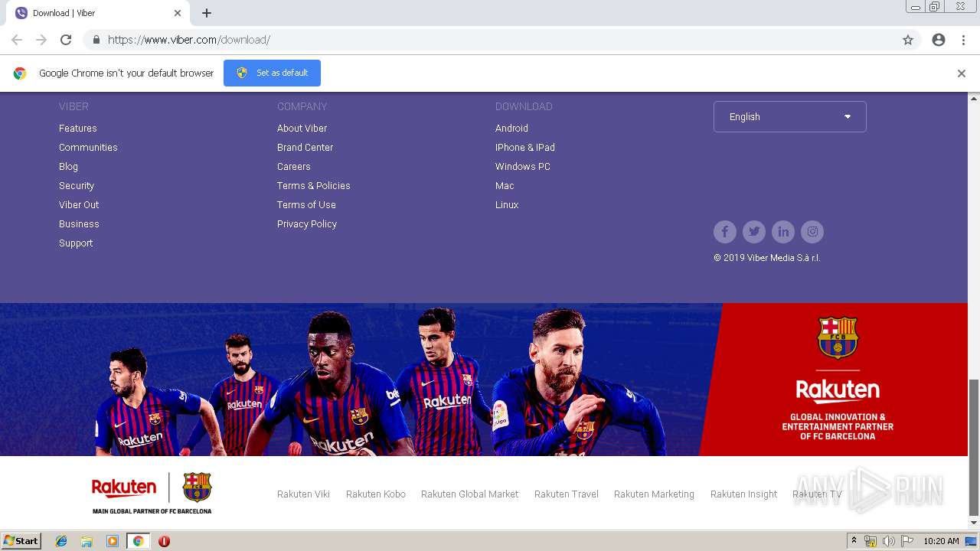Open media player from taskbar
Screen dimensions: 980x551
(x=113, y=541)
